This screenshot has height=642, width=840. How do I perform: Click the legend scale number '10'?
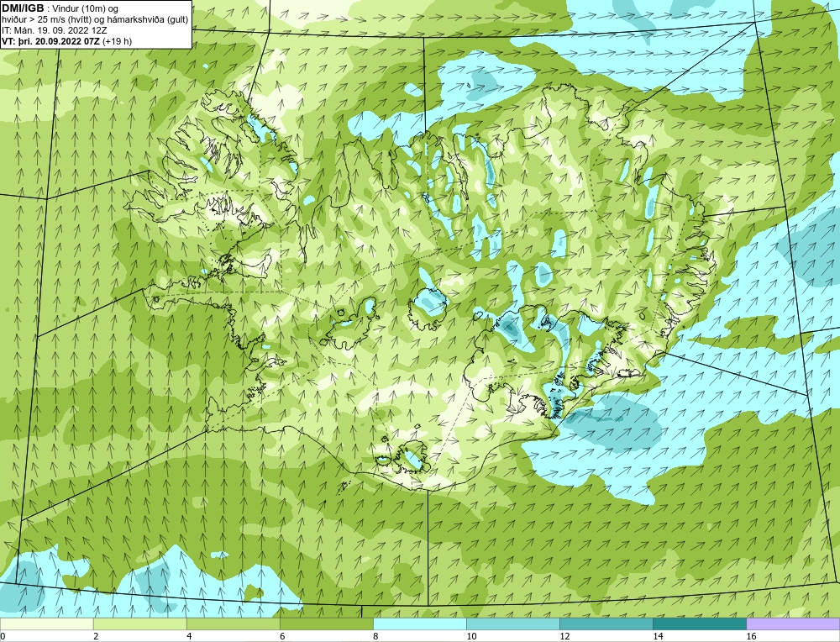[x=471, y=636]
